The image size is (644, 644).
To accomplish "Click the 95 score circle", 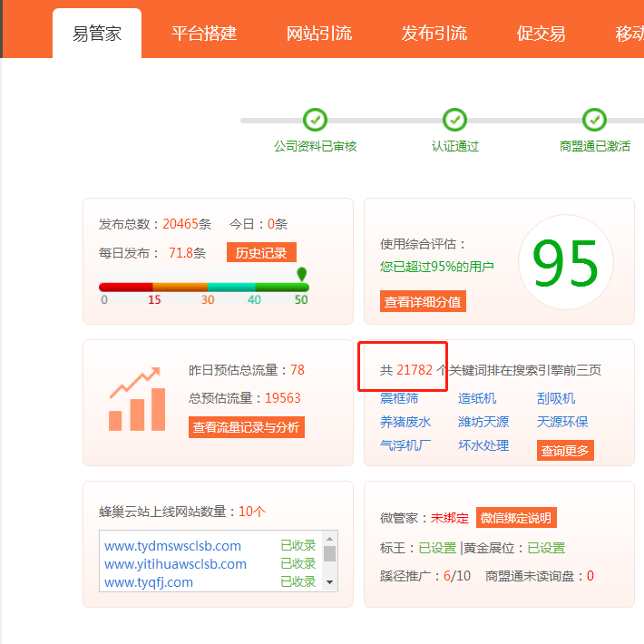I will pyautogui.click(x=565, y=263).
